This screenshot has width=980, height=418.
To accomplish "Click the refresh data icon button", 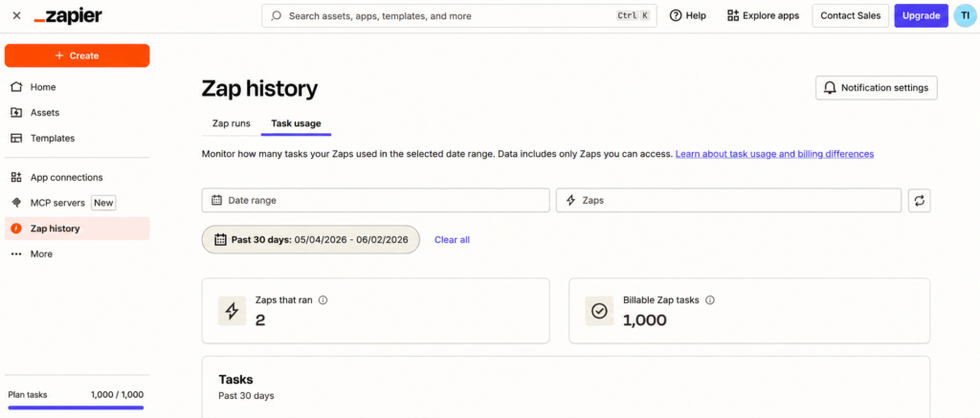I will pos(920,201).
